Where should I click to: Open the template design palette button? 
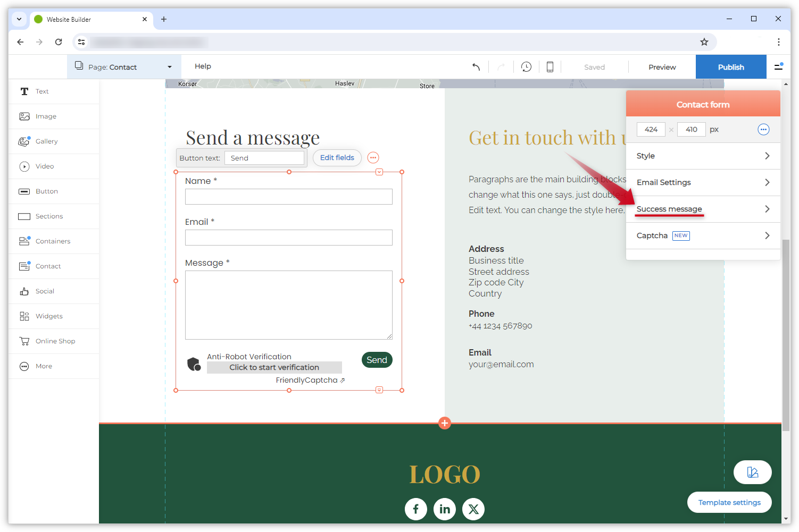click(x=752, y=472)
